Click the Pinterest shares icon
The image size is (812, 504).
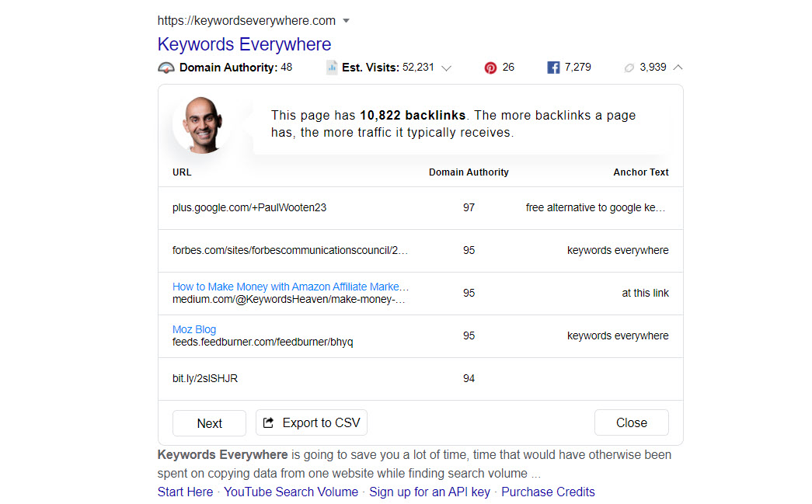pos(490,68)
